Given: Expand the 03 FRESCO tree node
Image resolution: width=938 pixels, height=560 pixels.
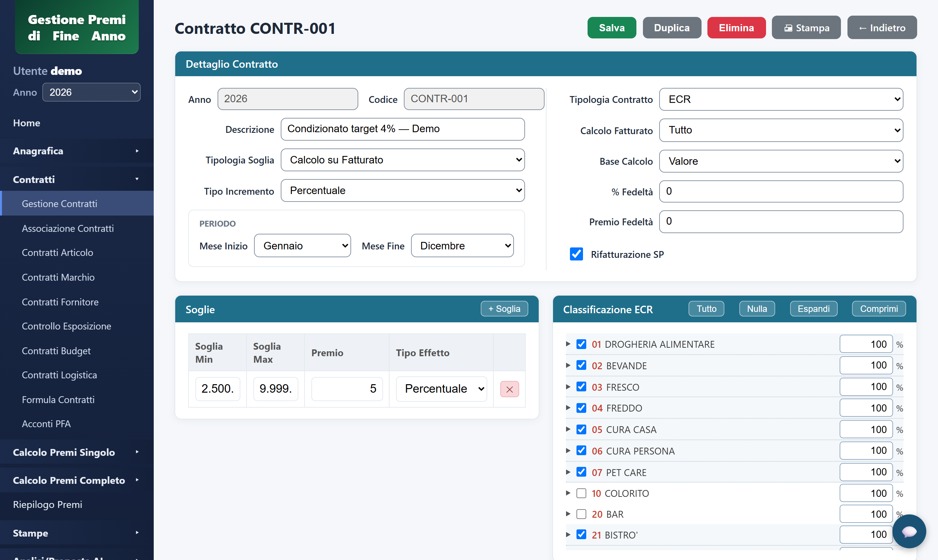Looking at the screenshot, I should [x=568, y=387].
